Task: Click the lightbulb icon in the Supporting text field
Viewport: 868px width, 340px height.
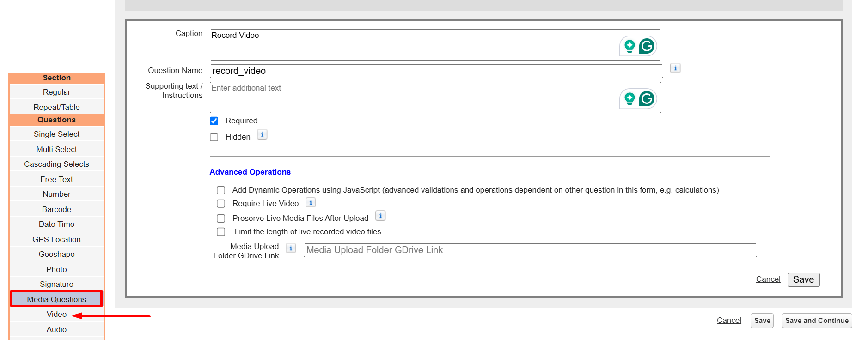Action: tap(630, 99)
